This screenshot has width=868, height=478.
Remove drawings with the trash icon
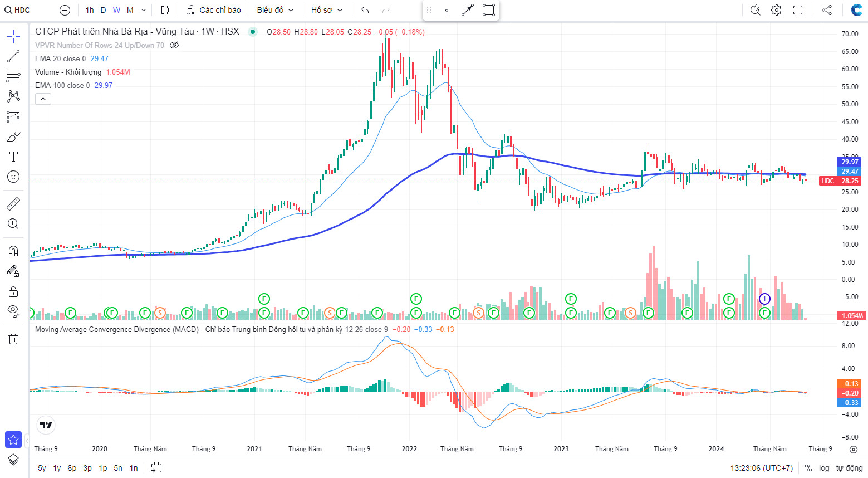point(13,339)
